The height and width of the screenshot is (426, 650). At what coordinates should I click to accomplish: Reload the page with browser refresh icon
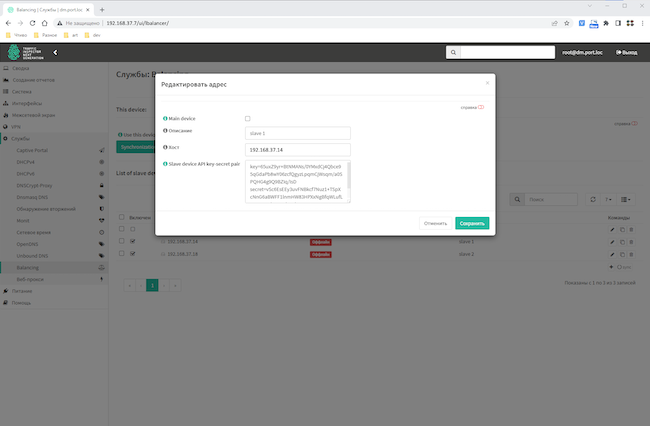[32, 23]
